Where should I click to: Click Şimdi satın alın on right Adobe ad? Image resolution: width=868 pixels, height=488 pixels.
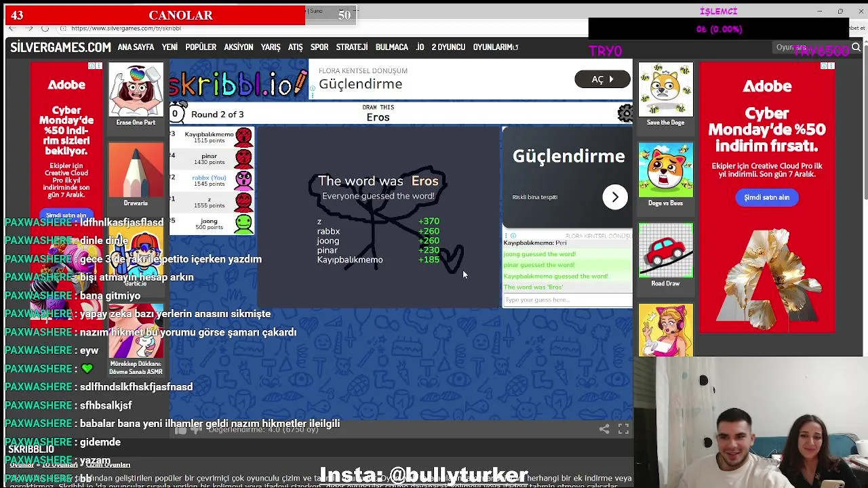pos(767,197)
